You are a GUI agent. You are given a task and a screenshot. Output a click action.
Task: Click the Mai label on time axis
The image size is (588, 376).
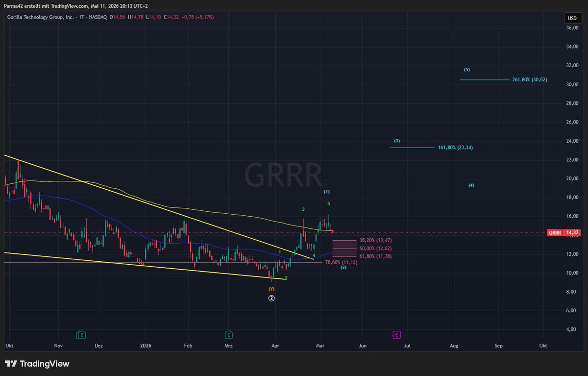(x=319, y=346)
